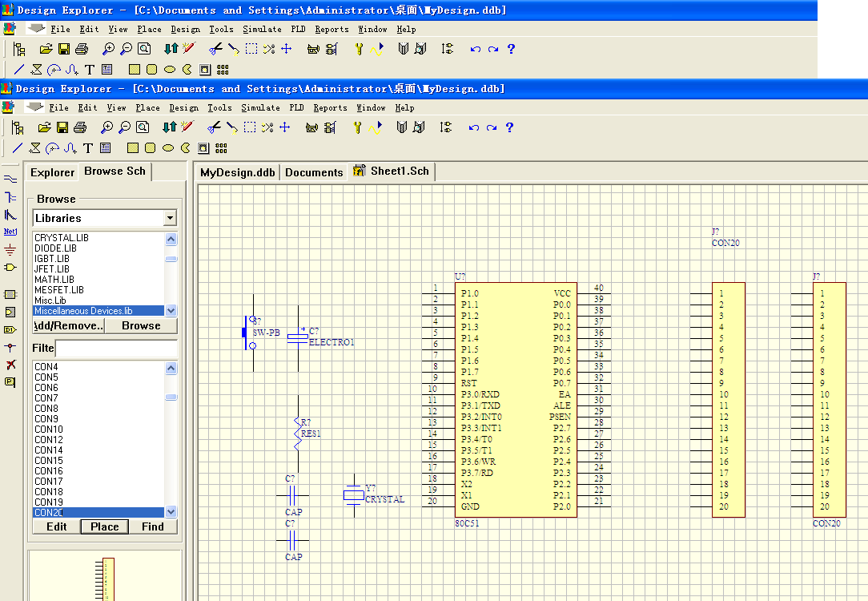Image resolution: width=868 pixels, height=601 pixels.
Task: Click the Find button in Browse panel
Action: pyautogui.click(x=153, y=526)
